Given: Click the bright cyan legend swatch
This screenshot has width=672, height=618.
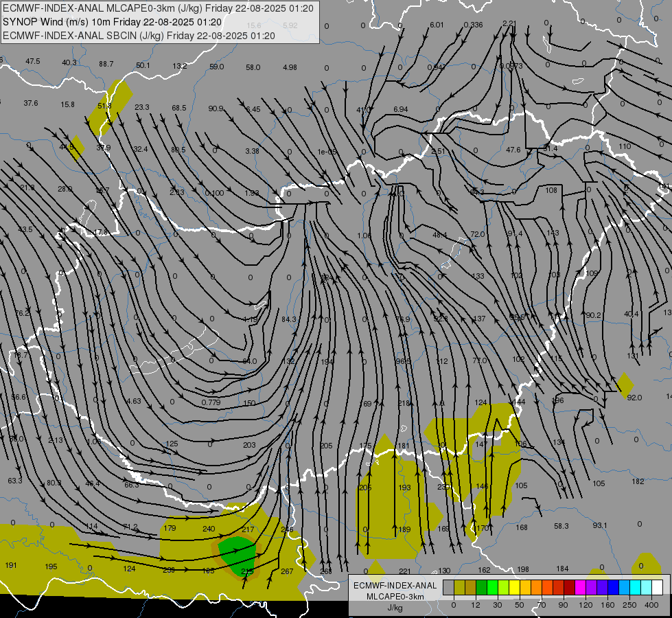Looking at the screenshot, I should click(635, 587).
